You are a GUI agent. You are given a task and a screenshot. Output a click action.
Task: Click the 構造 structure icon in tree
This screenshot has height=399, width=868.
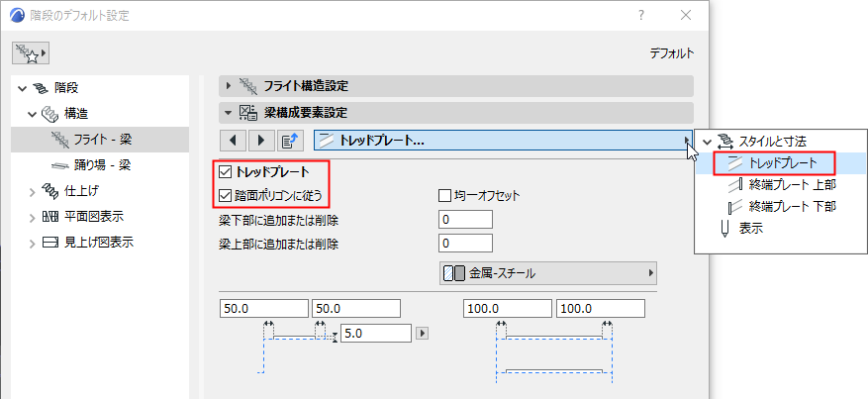tap(50, 114)
